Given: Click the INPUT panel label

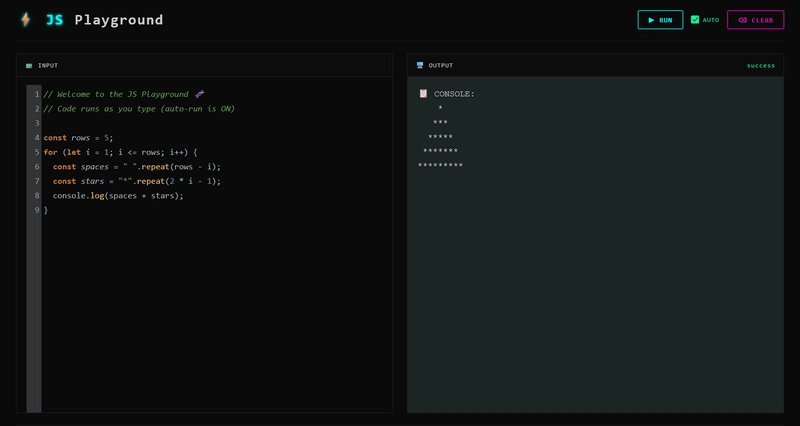Looking at the screenshot, I should point(48,65).
